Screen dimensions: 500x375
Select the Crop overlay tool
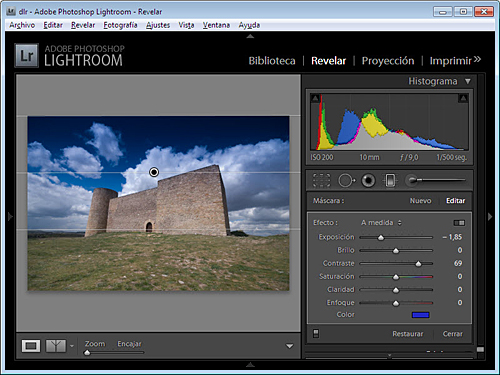click(x=321, y=180)
